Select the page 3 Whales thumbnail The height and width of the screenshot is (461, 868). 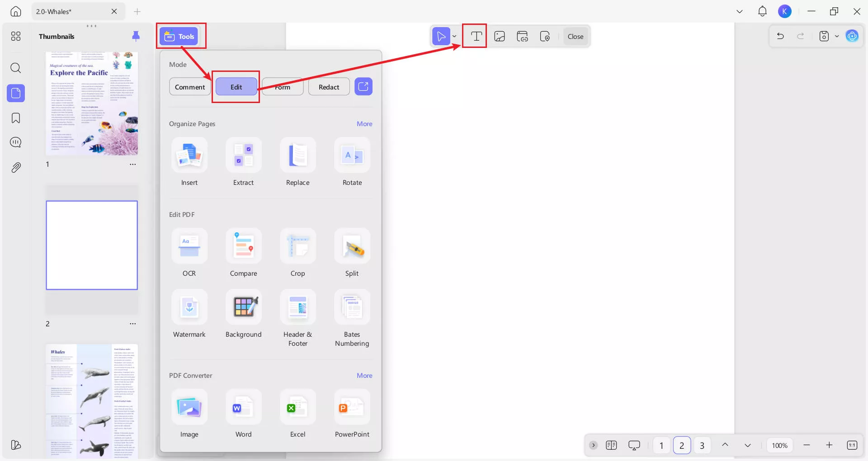(x=92, y=400)
